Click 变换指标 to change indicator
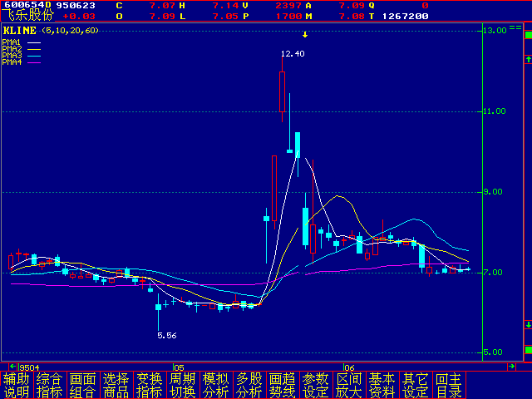The height and width of the screenshot is (399, 532). pyautogui.click(x=150, y=385)
